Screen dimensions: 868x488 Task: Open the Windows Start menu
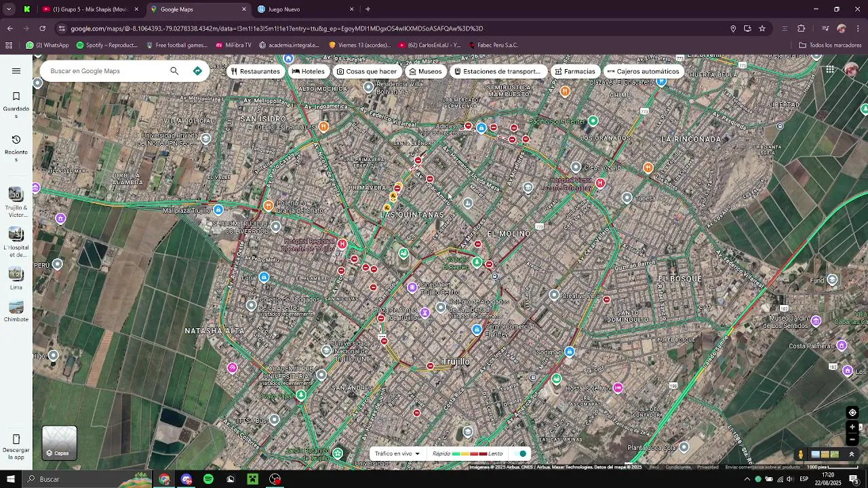(10, 479)
